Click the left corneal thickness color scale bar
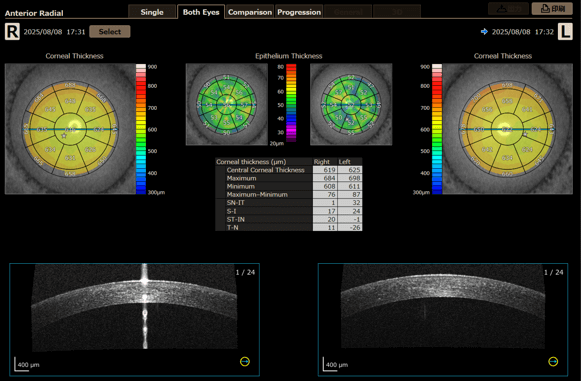 (x=437, y=129)
